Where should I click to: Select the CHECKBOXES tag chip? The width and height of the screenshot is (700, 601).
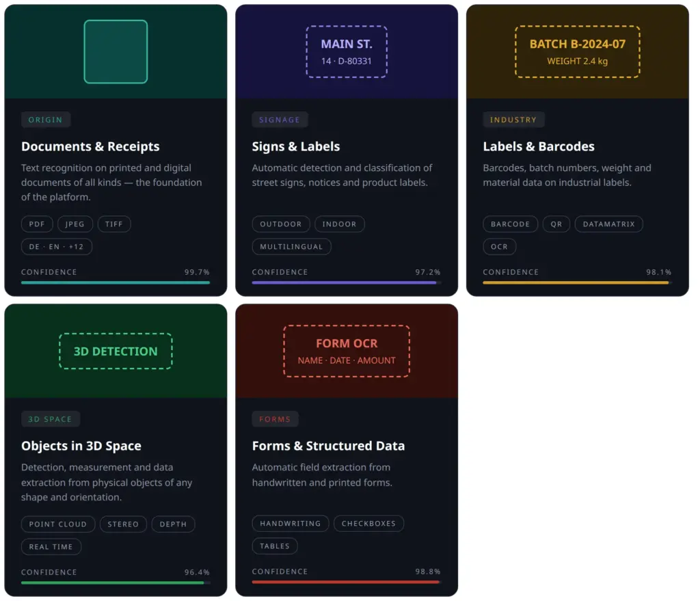[x=368, y=523]
